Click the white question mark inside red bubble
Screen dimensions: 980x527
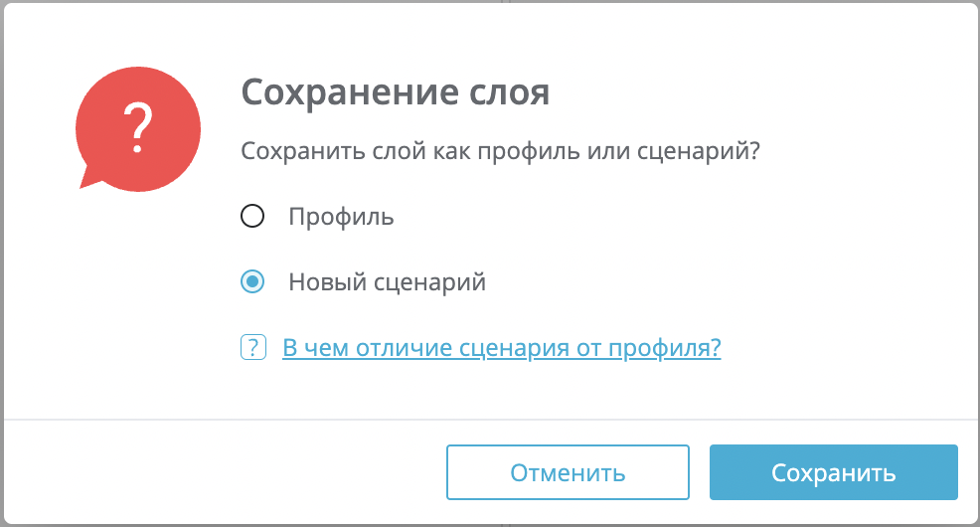pos(138,128)
